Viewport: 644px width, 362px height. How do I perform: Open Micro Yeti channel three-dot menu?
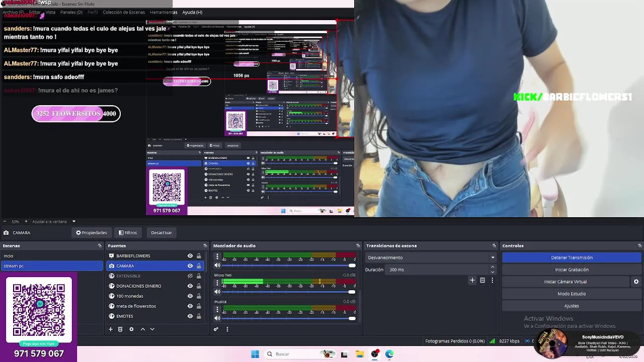point(217,283)
